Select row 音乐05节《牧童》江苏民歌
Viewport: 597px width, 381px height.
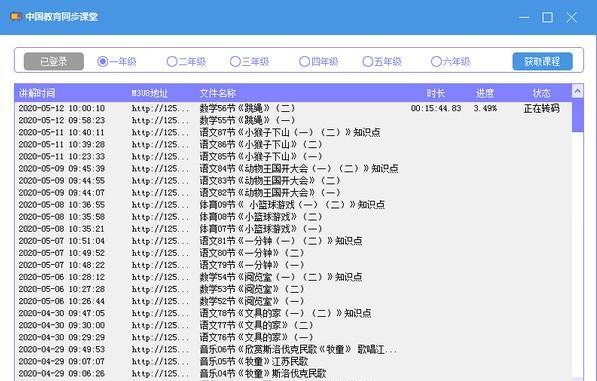point(293,361)
